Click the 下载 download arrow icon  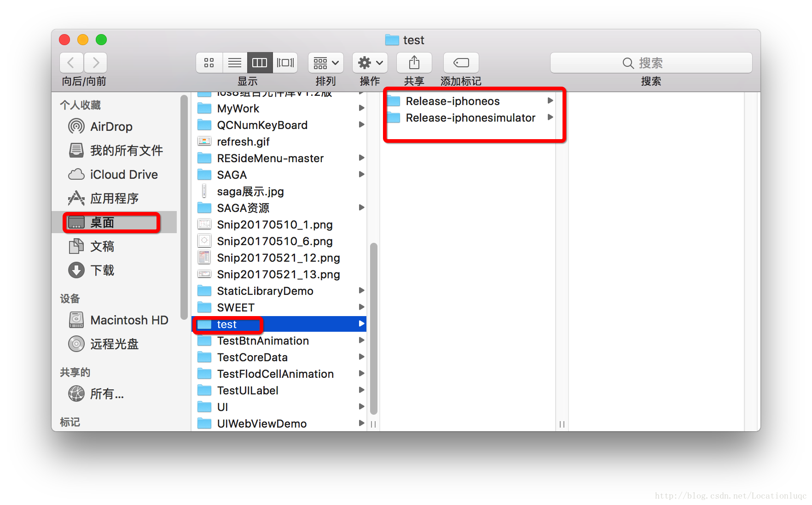point(76,270)
